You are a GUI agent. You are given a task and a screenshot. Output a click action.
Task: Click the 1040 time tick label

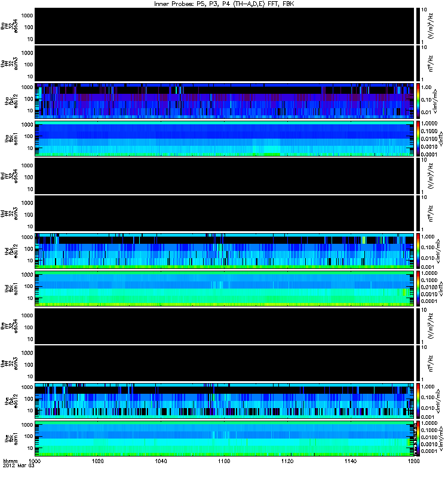(161, 461)
